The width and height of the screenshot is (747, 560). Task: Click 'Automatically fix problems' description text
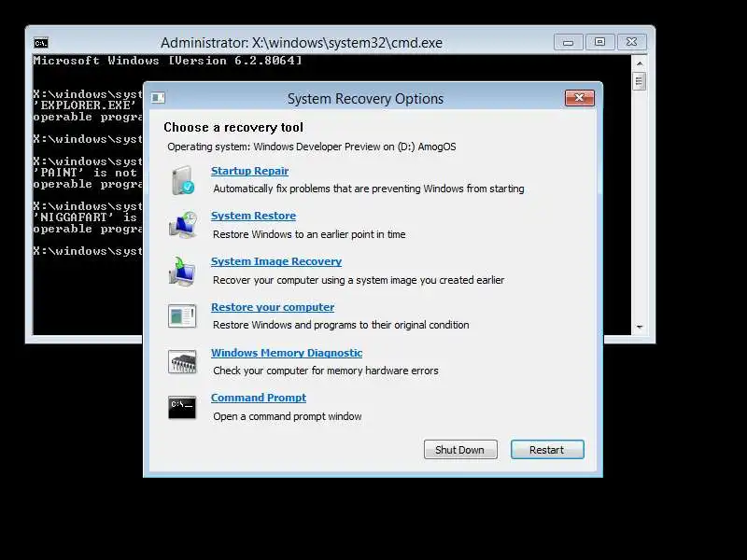(369, 189)
